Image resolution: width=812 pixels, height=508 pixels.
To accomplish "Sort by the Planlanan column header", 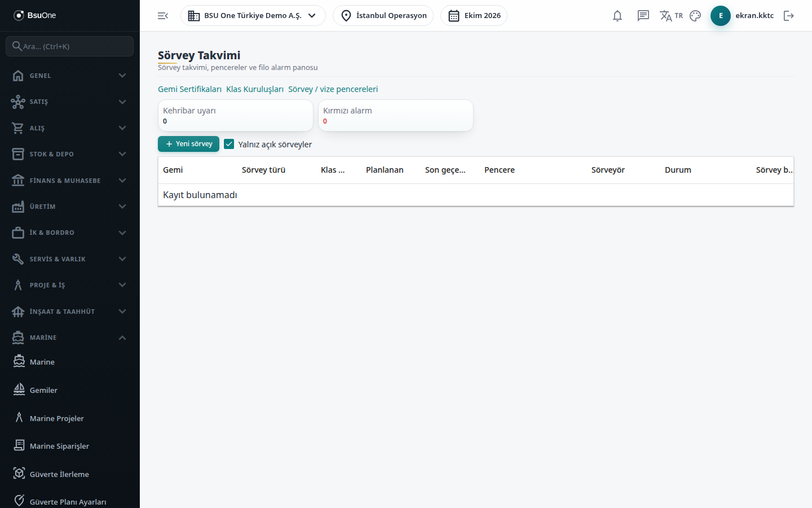I will (x=385, y=170).
